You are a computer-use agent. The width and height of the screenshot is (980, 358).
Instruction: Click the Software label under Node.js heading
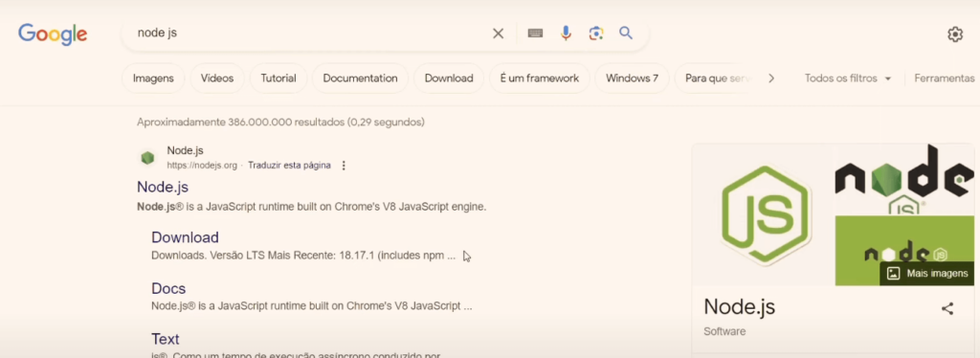click(724, 332)
